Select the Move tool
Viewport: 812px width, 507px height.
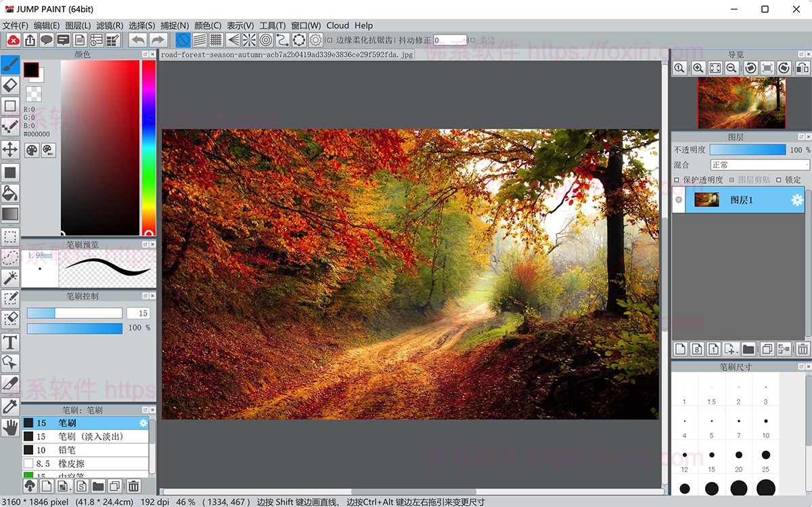pyautogui.click(x=10, y=149)
